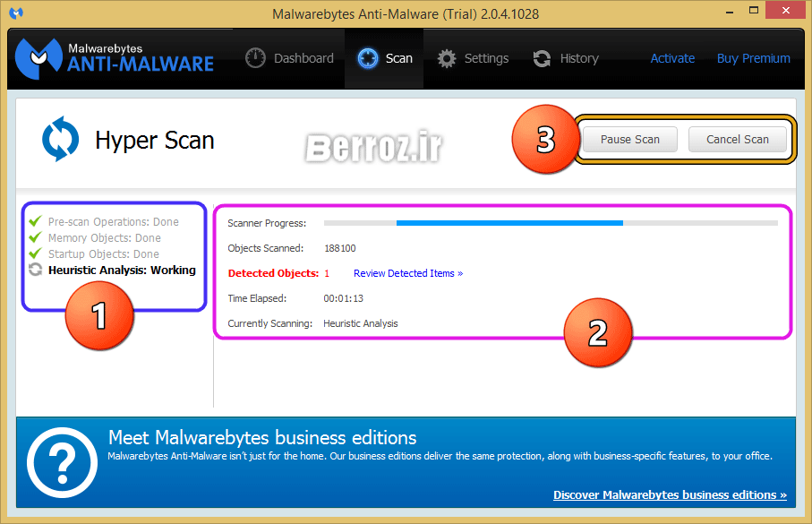Click the 'Scanner Progress:' label

(267, 223)
